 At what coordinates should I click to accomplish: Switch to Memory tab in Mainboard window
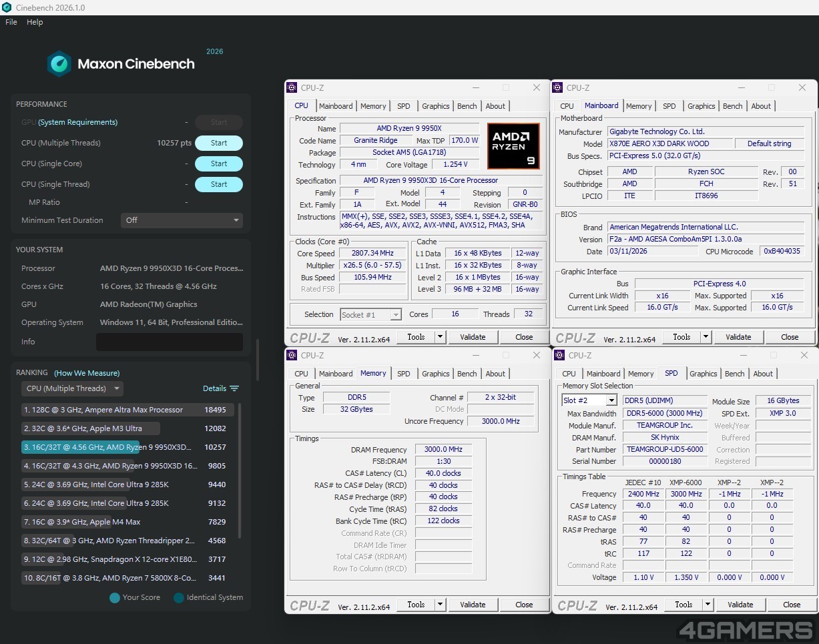(639, 106)
